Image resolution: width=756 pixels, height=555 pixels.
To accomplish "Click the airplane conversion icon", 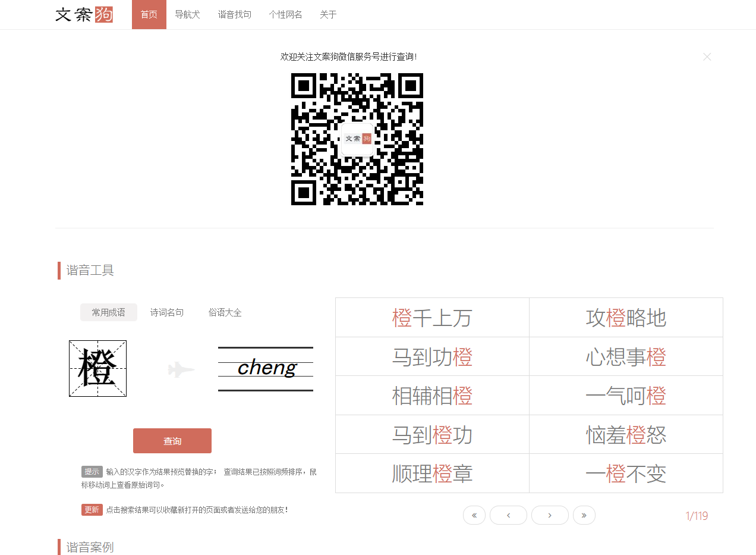I will coord(181,369).
